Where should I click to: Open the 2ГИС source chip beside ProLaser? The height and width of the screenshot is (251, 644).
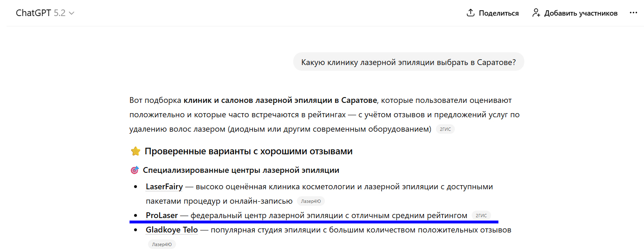481,216
